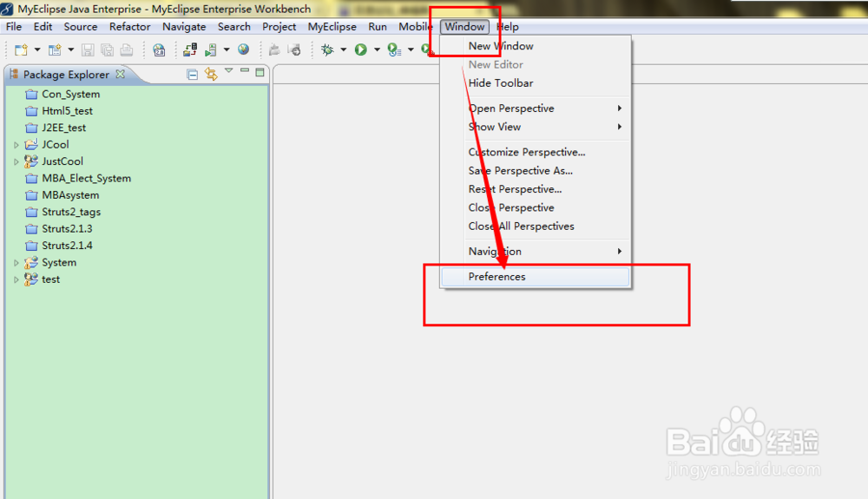The image size is (868, 499).
Task: Open dropdown beside New project icon
Action: [71, 49]
